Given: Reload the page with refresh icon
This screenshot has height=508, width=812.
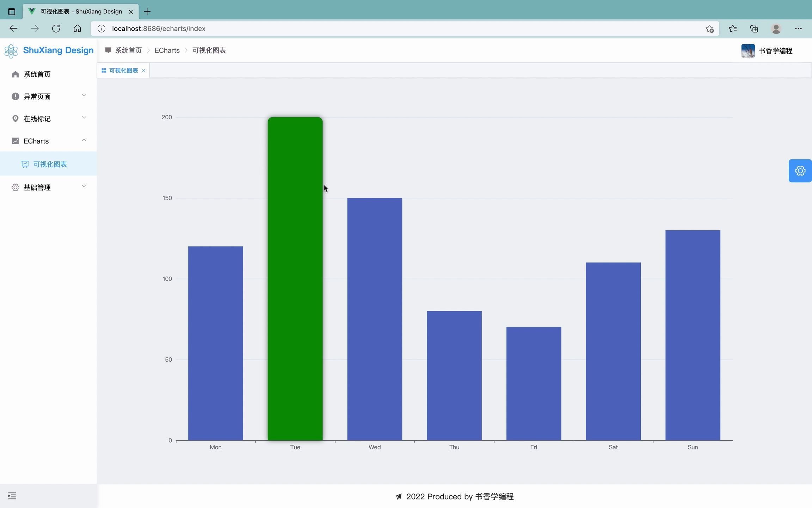Looking at the screenshot, I should click(x=56, y=29).
